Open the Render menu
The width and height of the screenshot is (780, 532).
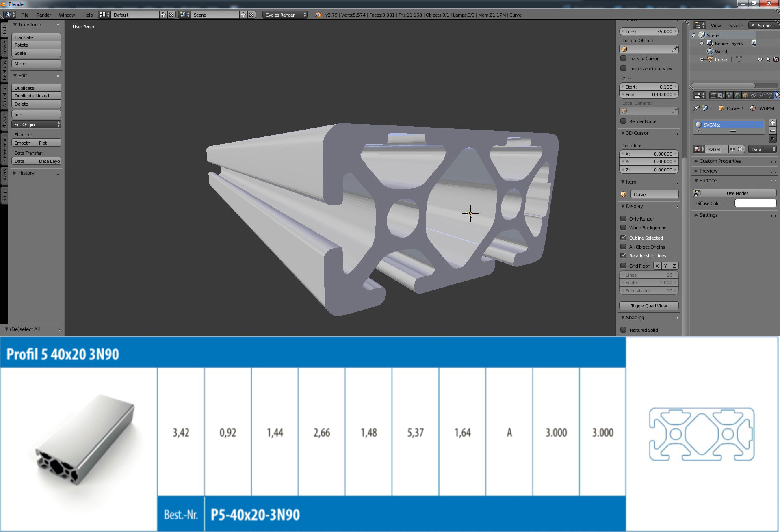pyautogui.click(x=43, y=15)
